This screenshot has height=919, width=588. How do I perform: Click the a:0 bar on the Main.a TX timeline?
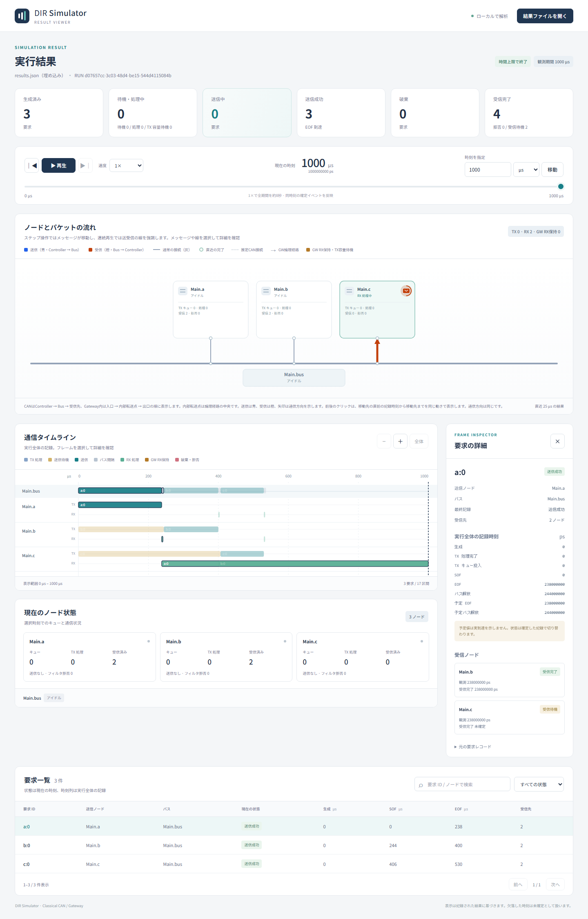[x=120, y=505]
